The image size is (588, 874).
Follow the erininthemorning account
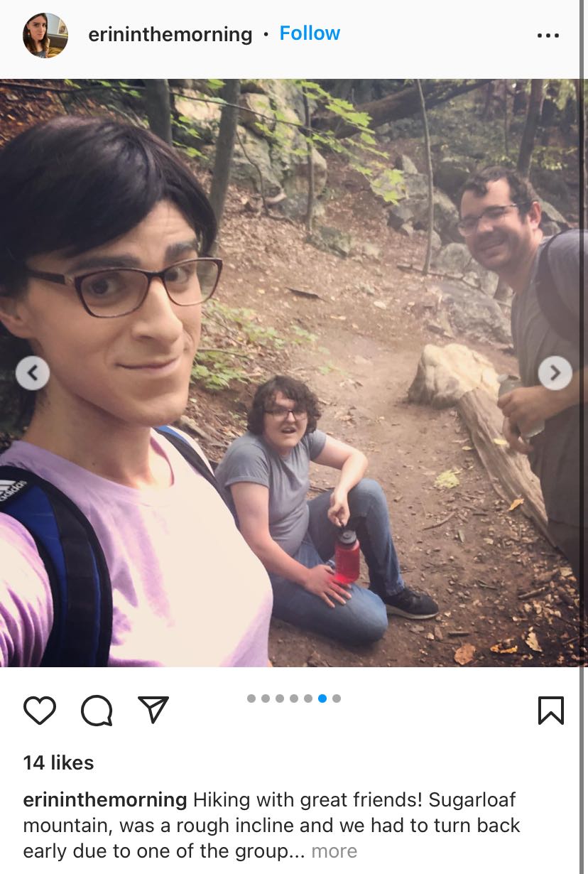[x=310, y=33]
